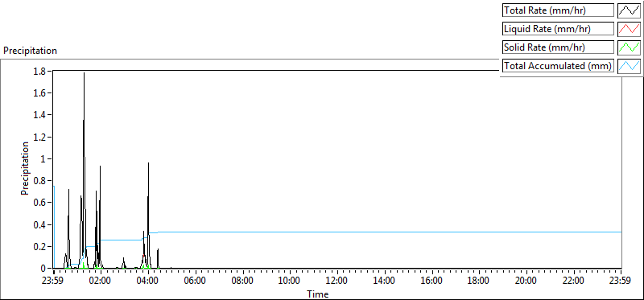Click the green Solid Rate legend icon
This screenshot has width=644, height=300.
[629, 47]
